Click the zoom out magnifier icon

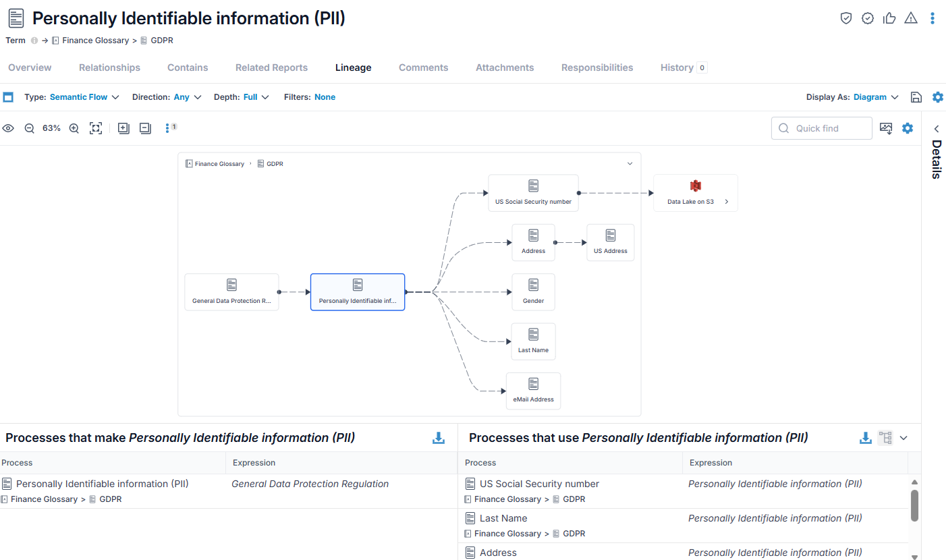point(30,128)
